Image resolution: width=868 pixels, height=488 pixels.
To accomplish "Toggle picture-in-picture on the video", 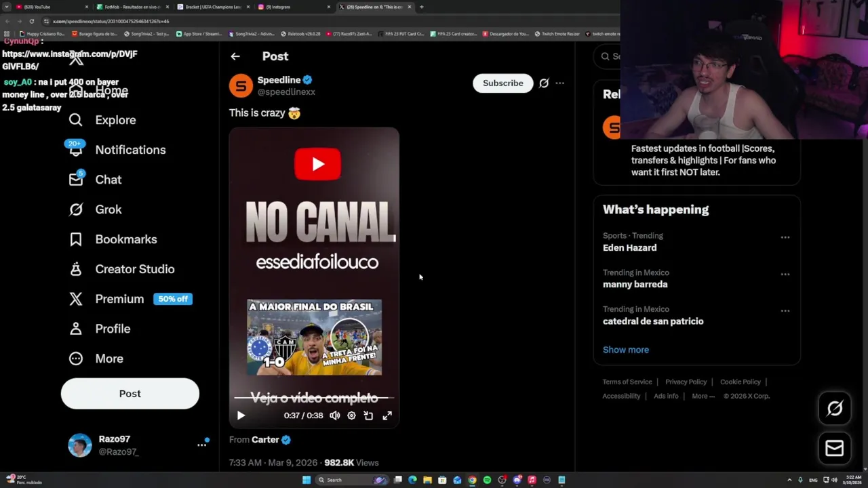I will point(368,415).
